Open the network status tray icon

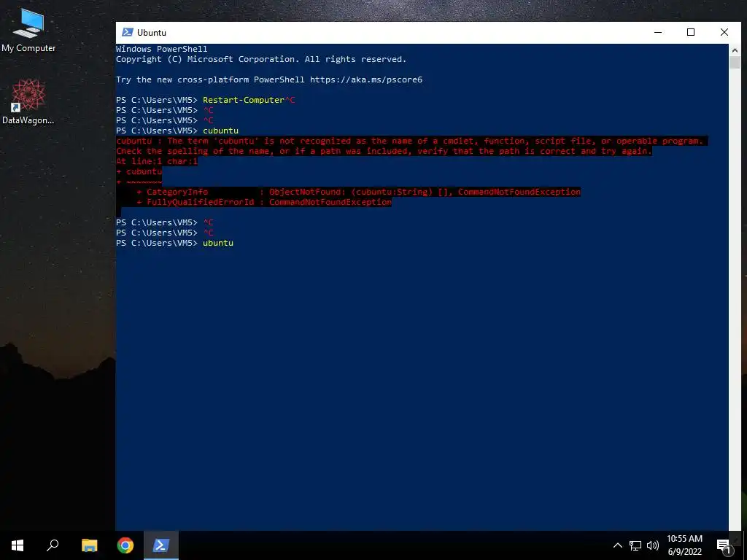pos(635,545)
